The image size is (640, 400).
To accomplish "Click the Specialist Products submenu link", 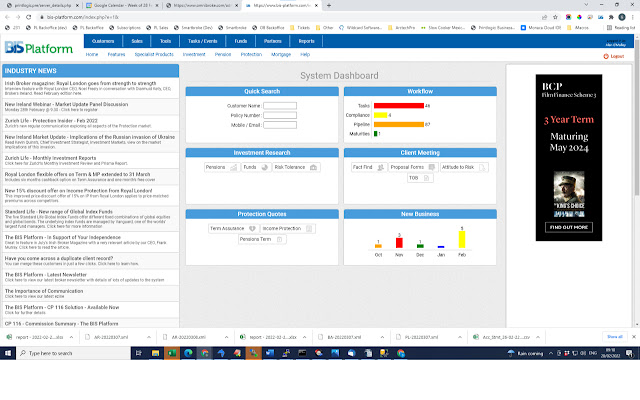I will (155, 54).
